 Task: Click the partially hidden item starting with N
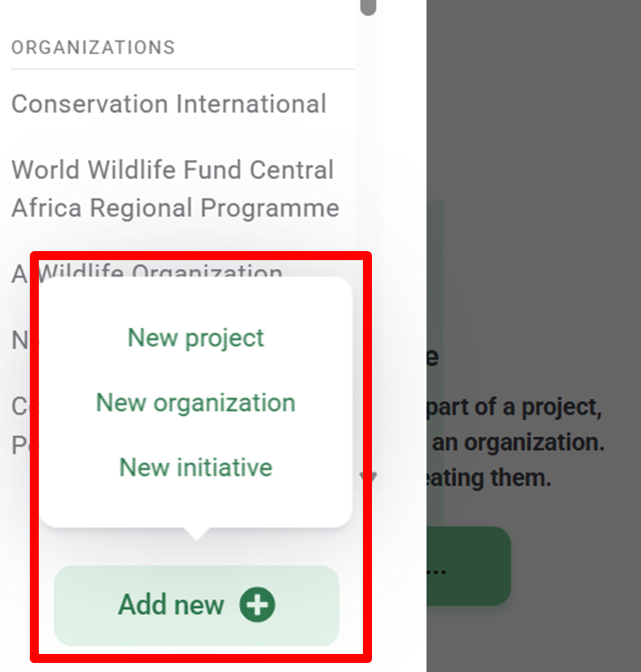(x=20, y=341)
